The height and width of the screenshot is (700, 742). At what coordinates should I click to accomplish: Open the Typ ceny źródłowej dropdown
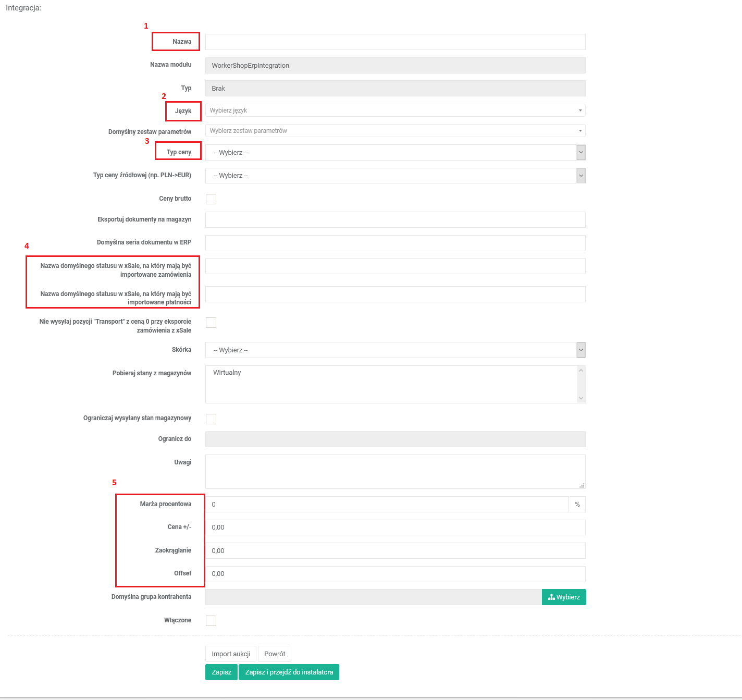pyautogui.click(x=395, y=176)
